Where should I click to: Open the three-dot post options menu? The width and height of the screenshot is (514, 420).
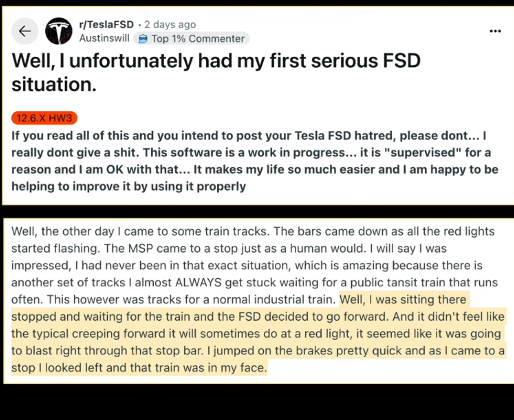(495, 31)
